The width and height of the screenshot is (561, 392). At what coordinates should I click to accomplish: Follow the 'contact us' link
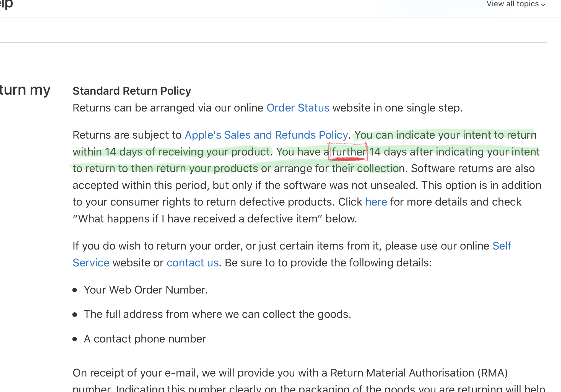193,263
